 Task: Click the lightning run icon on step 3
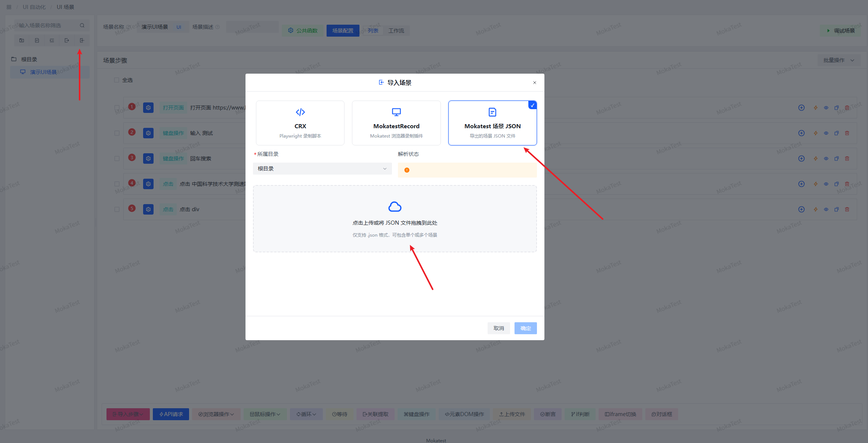coord(816,159)
